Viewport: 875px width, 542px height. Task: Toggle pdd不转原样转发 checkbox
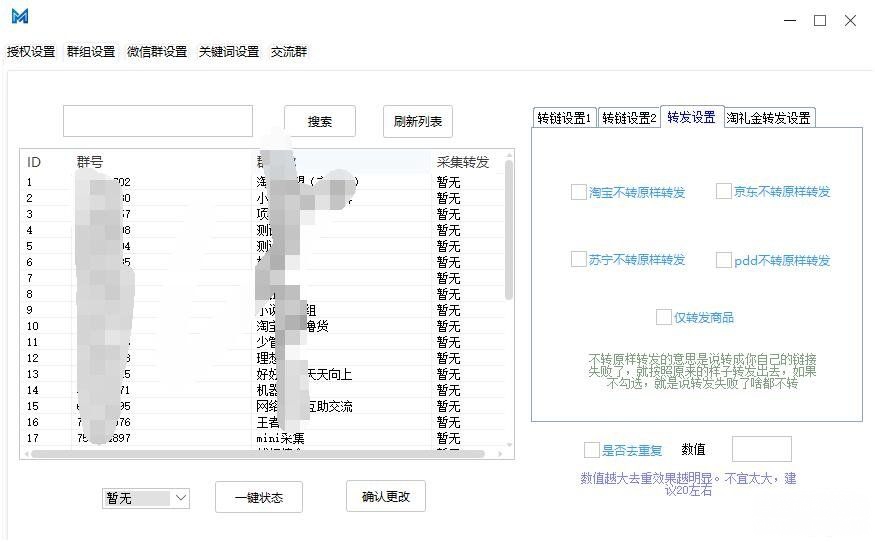(x=724, y=260)
